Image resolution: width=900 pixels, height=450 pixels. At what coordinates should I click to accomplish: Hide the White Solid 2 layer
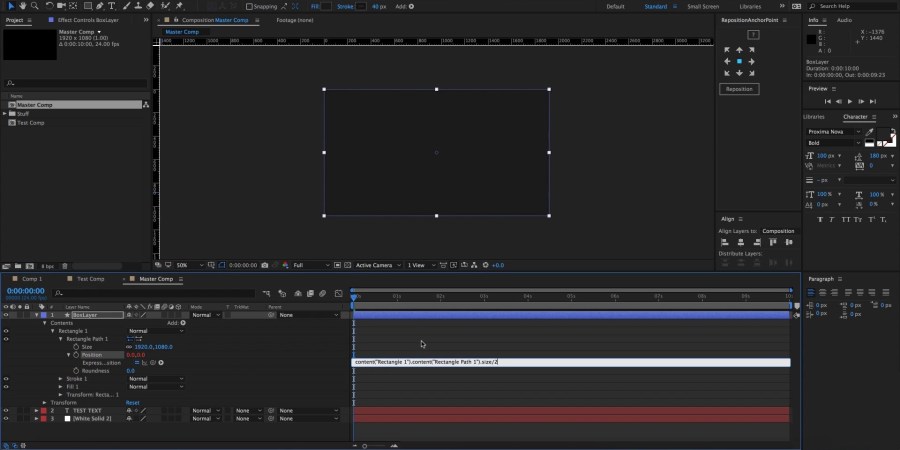[6, 419]
